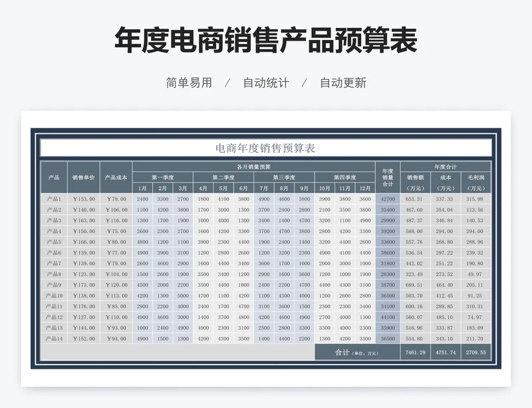The image size is (532, 408).
Task: Click the 5月 column header
Action: pyautogui.click(x=223, y=188)
